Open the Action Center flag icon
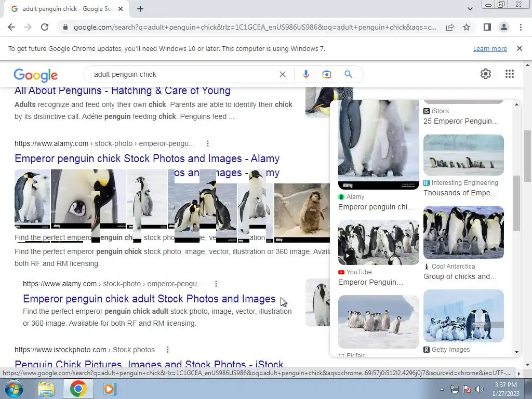The width and height of the screenshot is (532, 399). pos(467,389)
